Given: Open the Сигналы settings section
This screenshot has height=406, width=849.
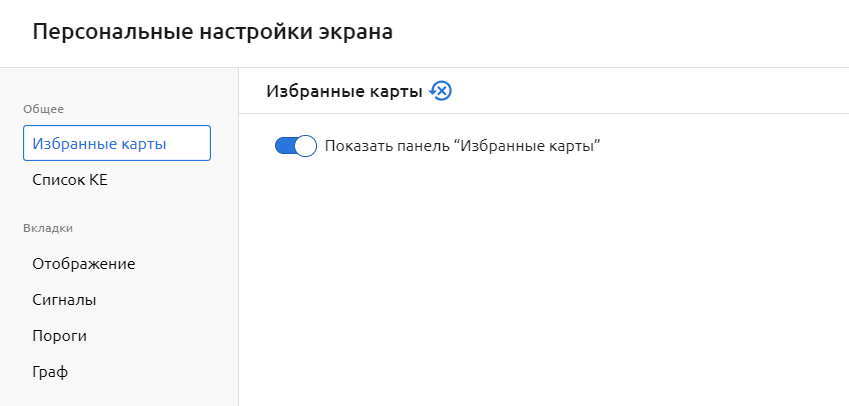Looking at the screenshot, I should [x=65, y=300].
